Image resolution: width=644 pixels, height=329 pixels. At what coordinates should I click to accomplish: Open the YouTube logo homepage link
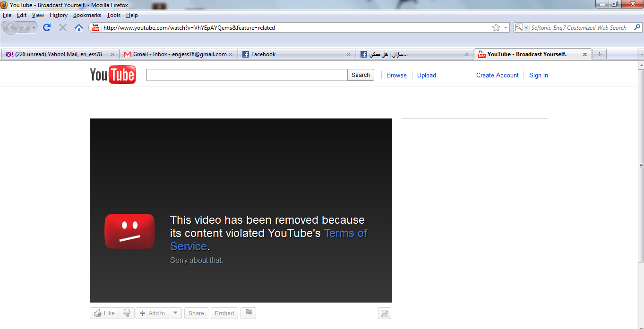(113, 75)
